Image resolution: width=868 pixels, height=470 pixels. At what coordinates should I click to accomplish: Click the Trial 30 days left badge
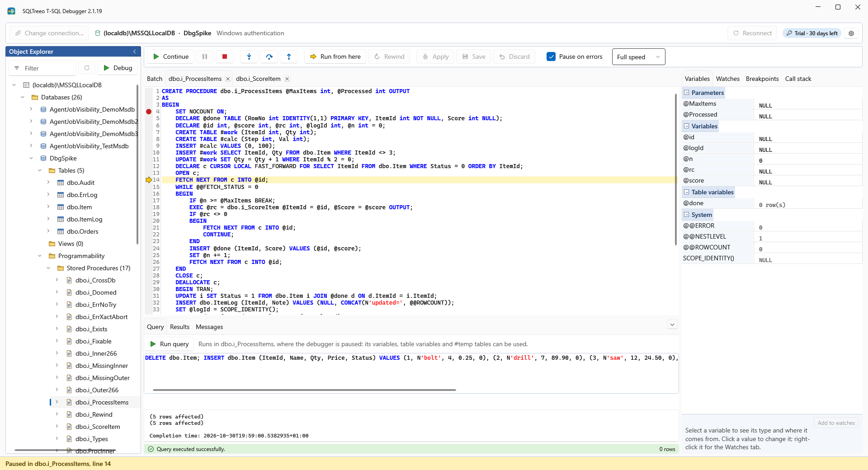click(x=812, y=33)
